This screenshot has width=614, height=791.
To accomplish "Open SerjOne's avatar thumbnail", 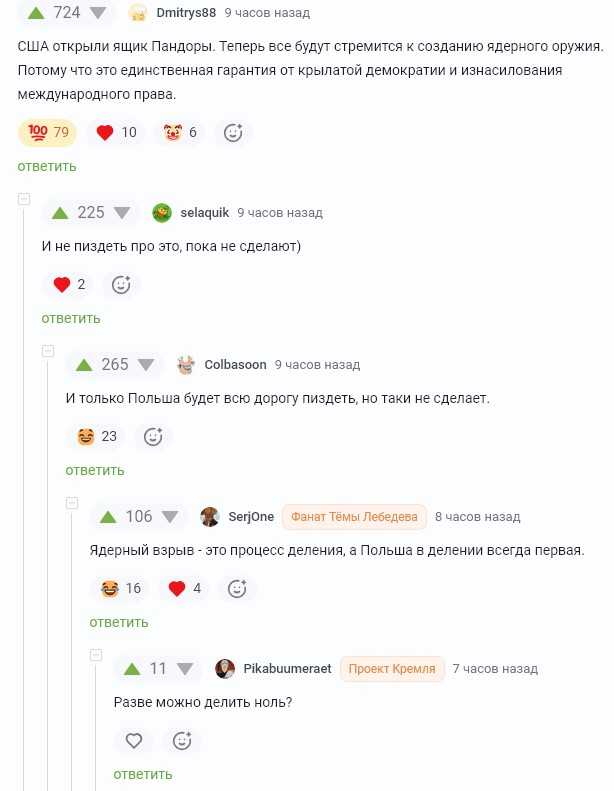I will 210,517.
